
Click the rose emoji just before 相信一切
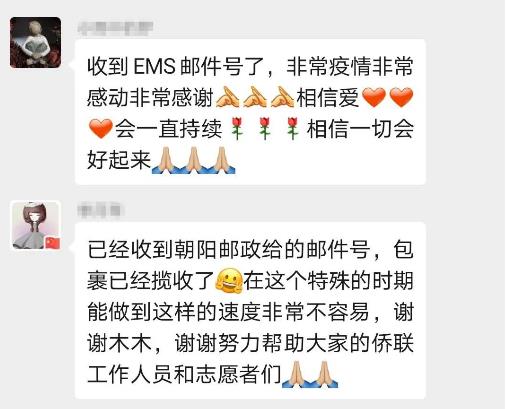click(293, 128)
